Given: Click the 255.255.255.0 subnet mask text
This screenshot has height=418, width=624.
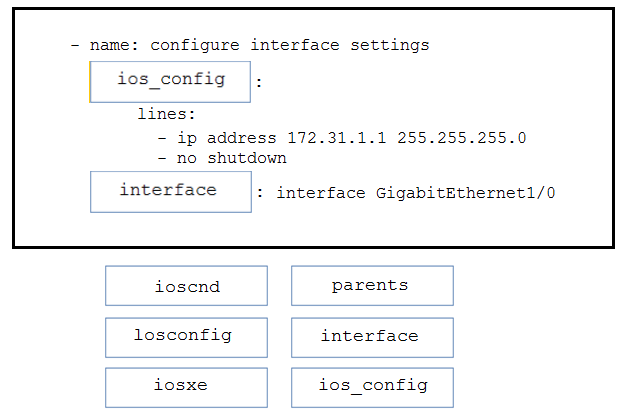Looking at the screenshot, I should [462, 138].
